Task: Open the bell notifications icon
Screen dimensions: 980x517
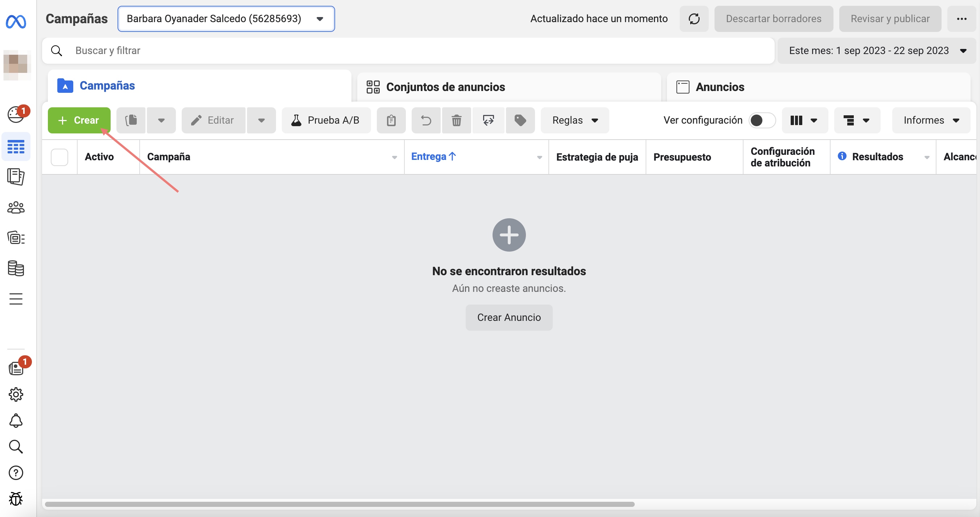Action: [16, 421]
